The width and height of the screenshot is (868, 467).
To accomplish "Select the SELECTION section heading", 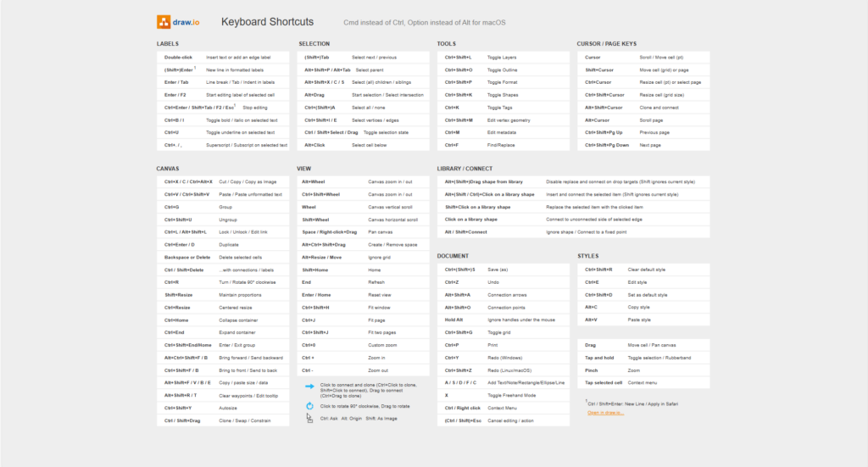I will pos(314,43).
